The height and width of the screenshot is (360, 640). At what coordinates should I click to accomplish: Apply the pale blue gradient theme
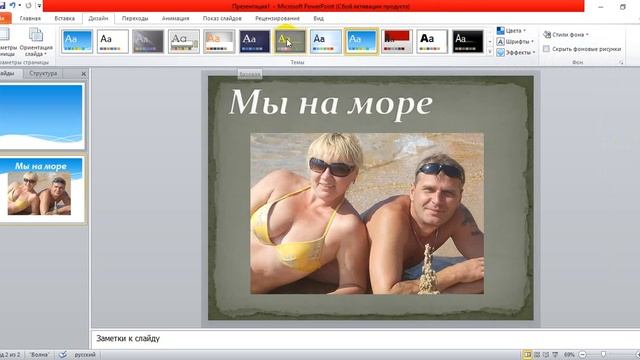tap(326, 41)
